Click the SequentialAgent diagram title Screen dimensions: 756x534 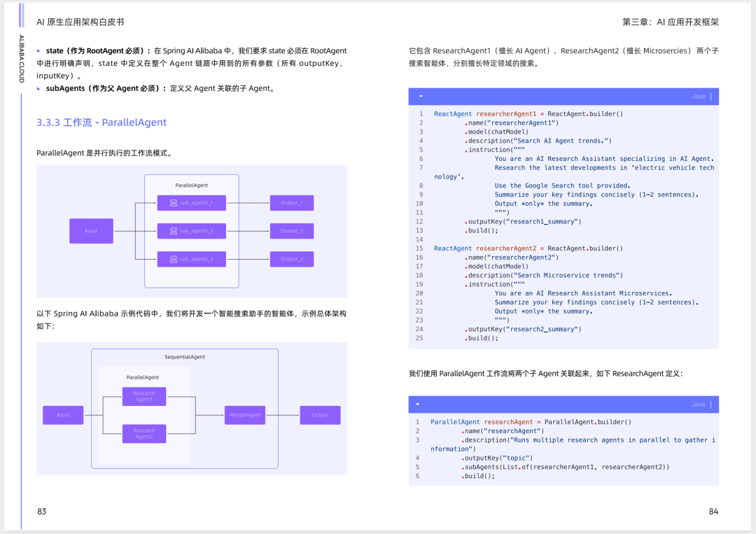click(185, 357)
